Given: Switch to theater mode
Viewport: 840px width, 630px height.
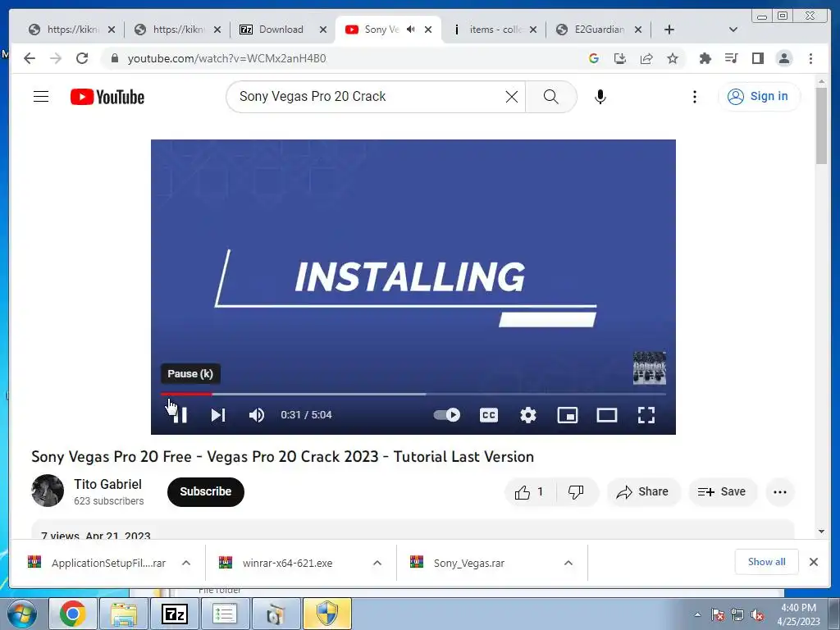Looking at the screenshot, I should [607, 415].
